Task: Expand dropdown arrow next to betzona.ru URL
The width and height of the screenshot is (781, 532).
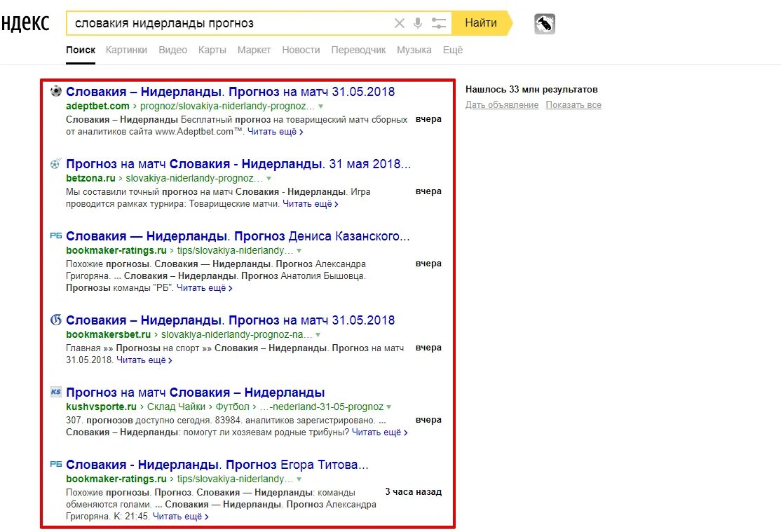Action: (269, 178)
